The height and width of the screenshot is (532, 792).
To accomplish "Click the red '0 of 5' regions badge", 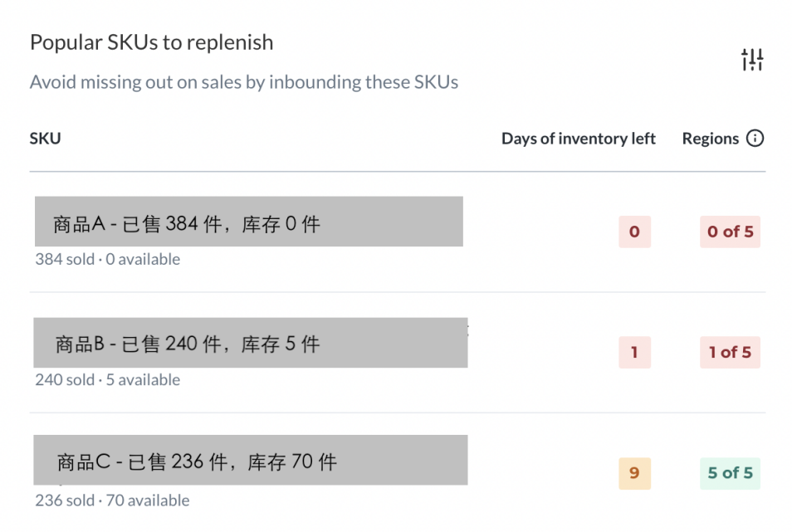I will [730, 232].
